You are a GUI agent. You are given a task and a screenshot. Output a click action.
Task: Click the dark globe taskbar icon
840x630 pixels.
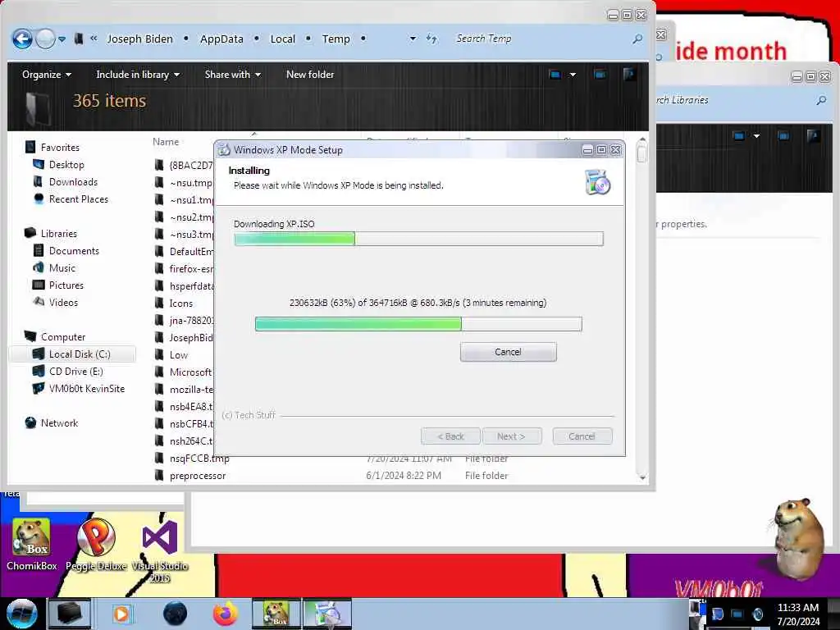pyautogui.click(x=176, y=614)
